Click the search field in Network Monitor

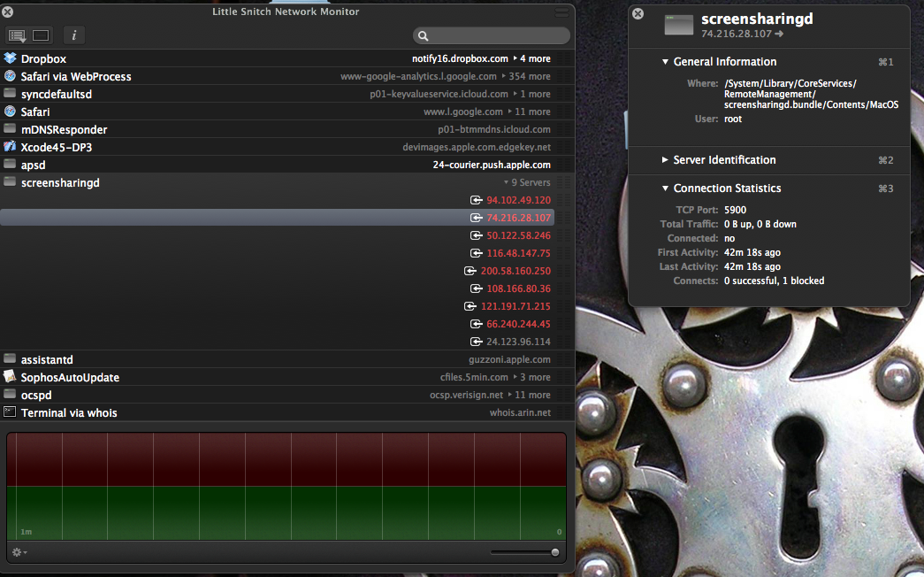point(492,36)
